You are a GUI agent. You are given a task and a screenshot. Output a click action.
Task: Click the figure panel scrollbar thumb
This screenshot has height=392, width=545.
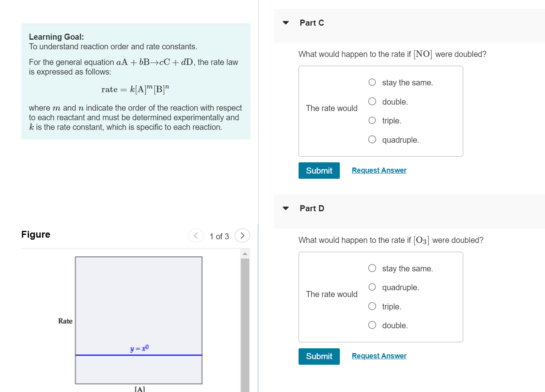point(245,325)
